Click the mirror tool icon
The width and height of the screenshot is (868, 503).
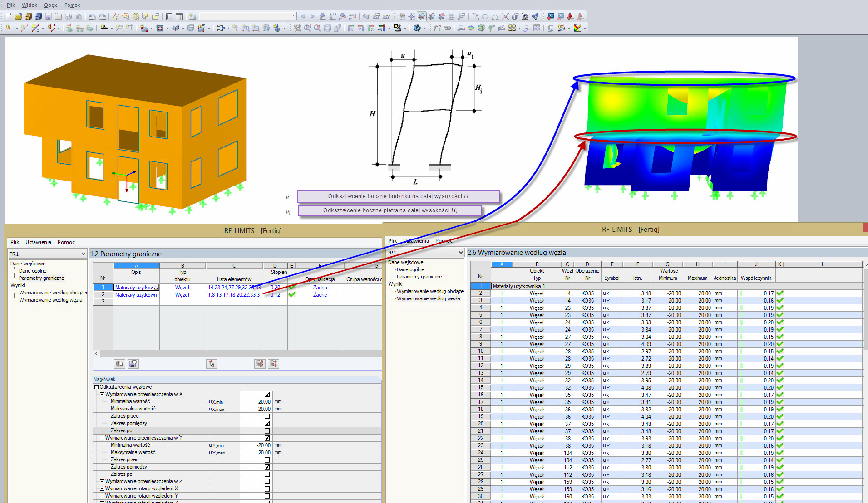[x=495, y=16]
